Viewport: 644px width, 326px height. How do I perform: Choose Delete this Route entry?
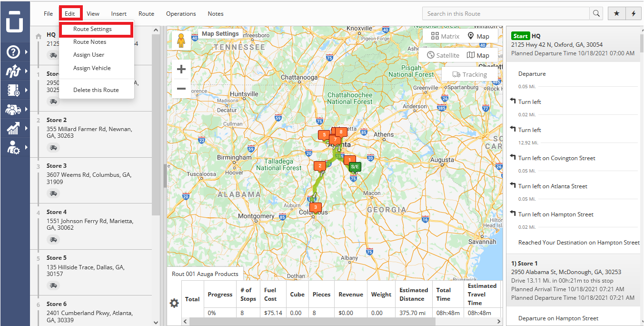pyautogui.click(x=96, y=90)
